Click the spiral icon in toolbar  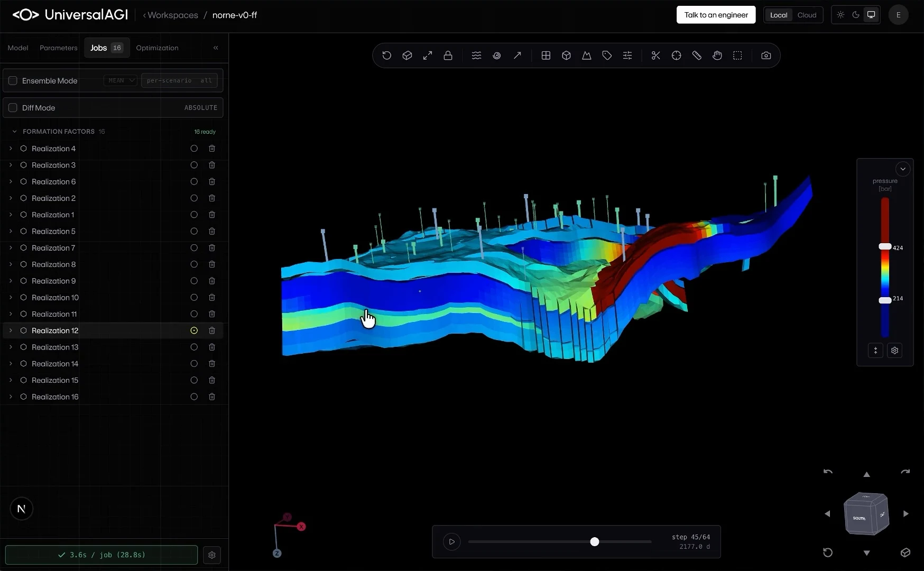pyautogui.click(x=497, y=56)
